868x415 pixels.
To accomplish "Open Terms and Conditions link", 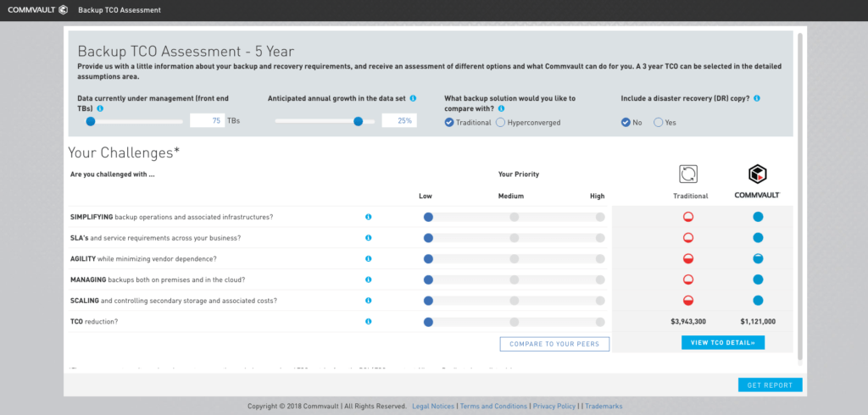I will (x=494, y=407).
